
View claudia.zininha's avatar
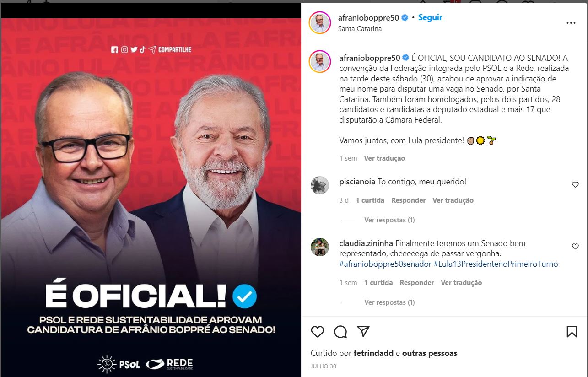(320, 247)
